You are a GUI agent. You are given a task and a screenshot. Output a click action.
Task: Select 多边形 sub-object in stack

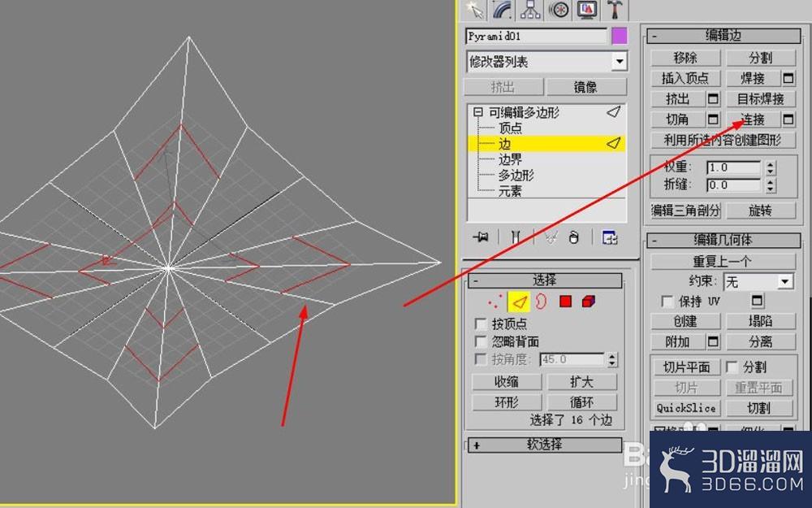(x=516, y=176)
